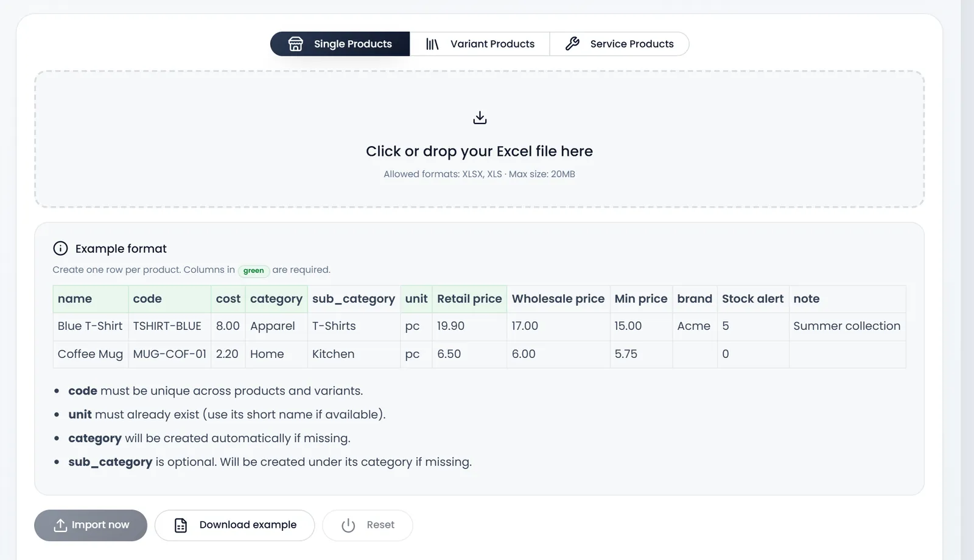Click the T-Shirts sub-category cell
This screenshot has width=974, height=560.
click(354, 326)
